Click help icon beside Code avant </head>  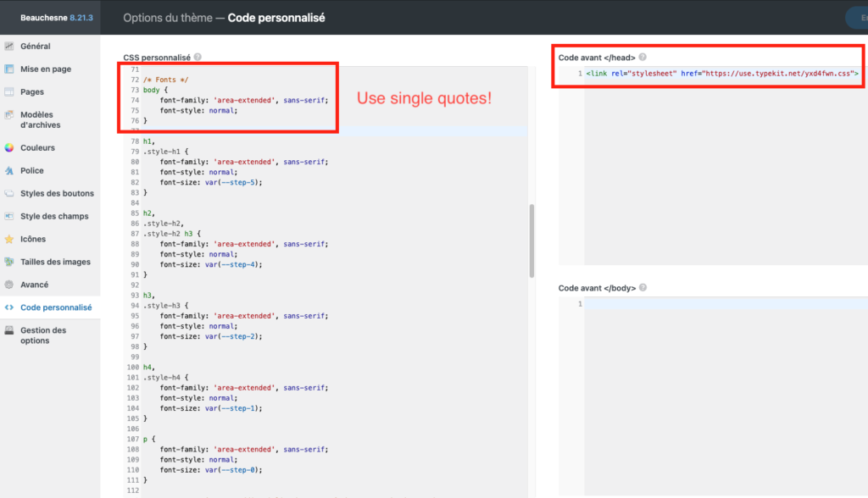[x=643, y=57]
